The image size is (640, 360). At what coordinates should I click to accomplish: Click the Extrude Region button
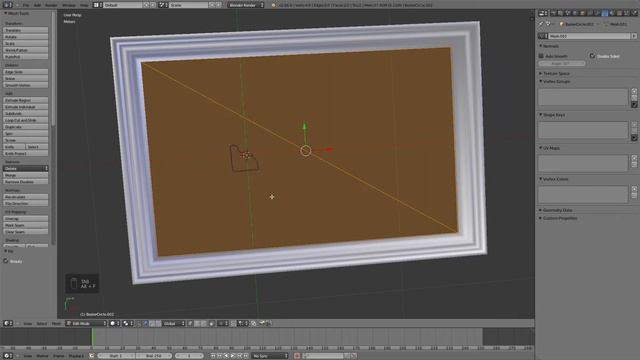click(26, 100)
